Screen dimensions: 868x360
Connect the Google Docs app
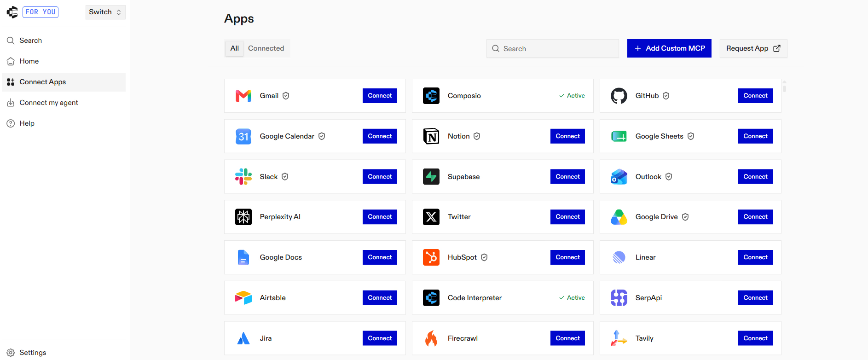click(380, 257)
